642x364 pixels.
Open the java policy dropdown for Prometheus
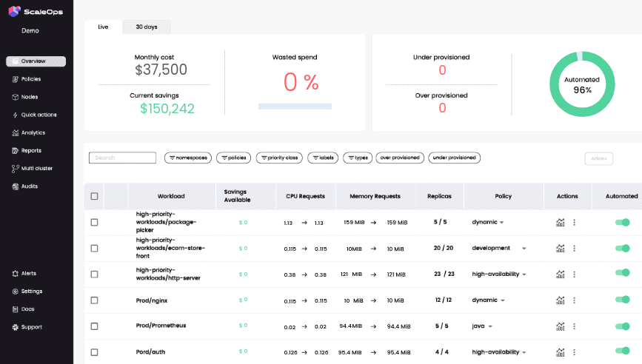[490, 326]
